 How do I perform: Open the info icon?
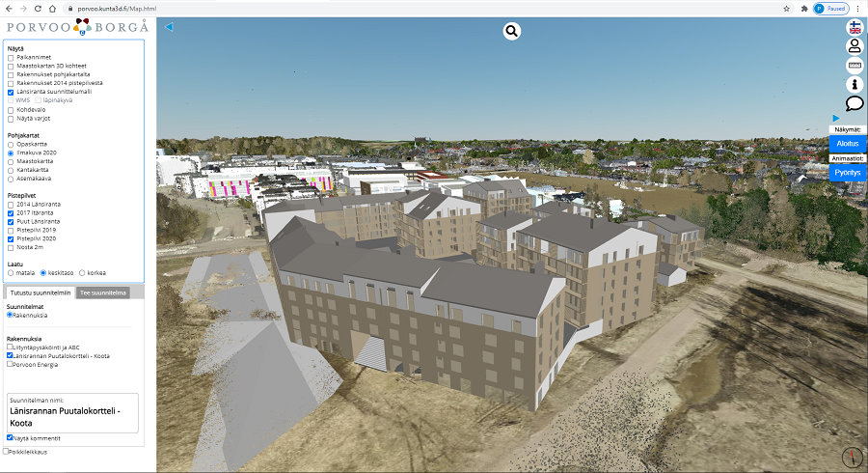(x=854, y=85)
